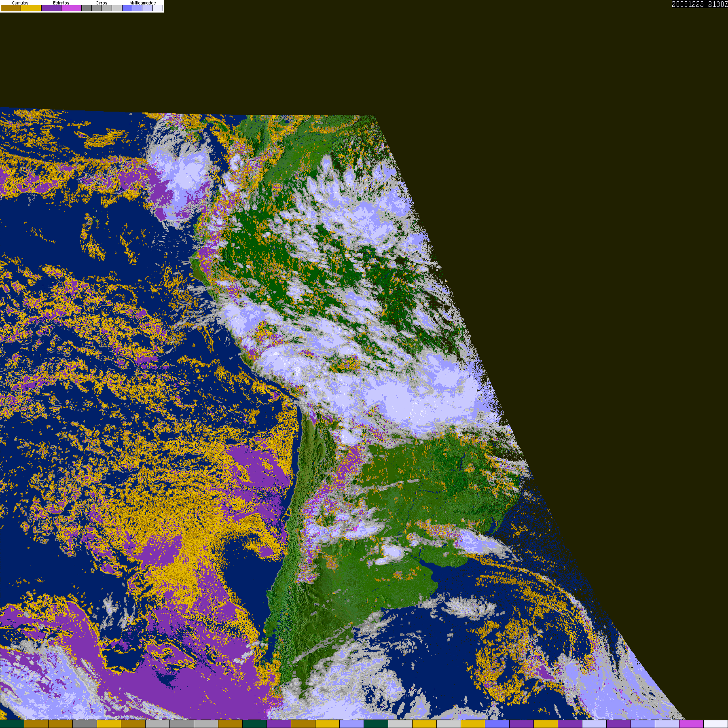The width and height of the screenshot is (728, 728).
Task: Pick the darkest gray Cirros swatch
Action: pos(87,8)
